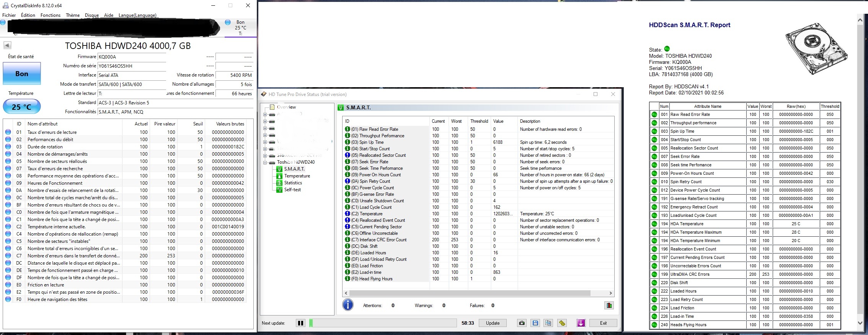Click the colored bar chart icon
Screen dimensions: 868x335
(x=609, y=305)
